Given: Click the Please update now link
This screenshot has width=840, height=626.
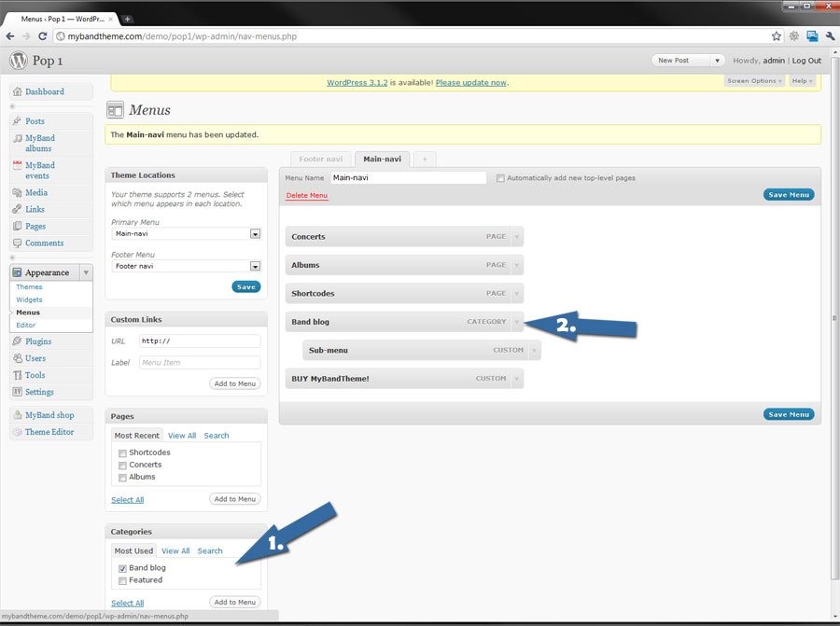Looking at the screenshot, I should tap(471, 82).
